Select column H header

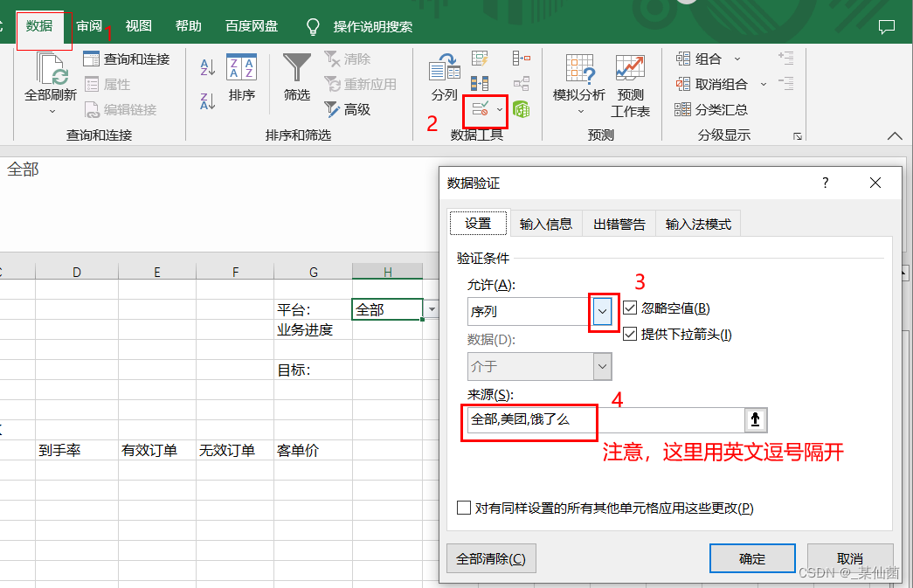[x=387, y=272]
